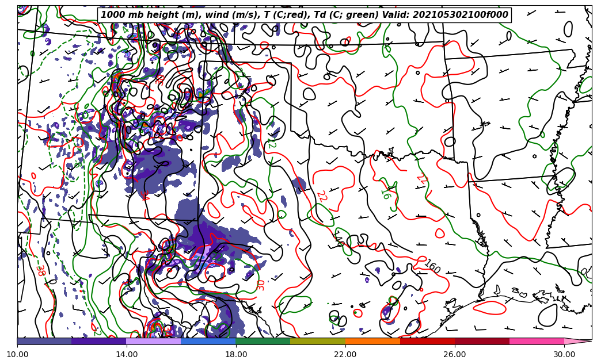
Task: Pick the bright red colorbar segment
Action: pyautogui.click(x=427, y=341)
